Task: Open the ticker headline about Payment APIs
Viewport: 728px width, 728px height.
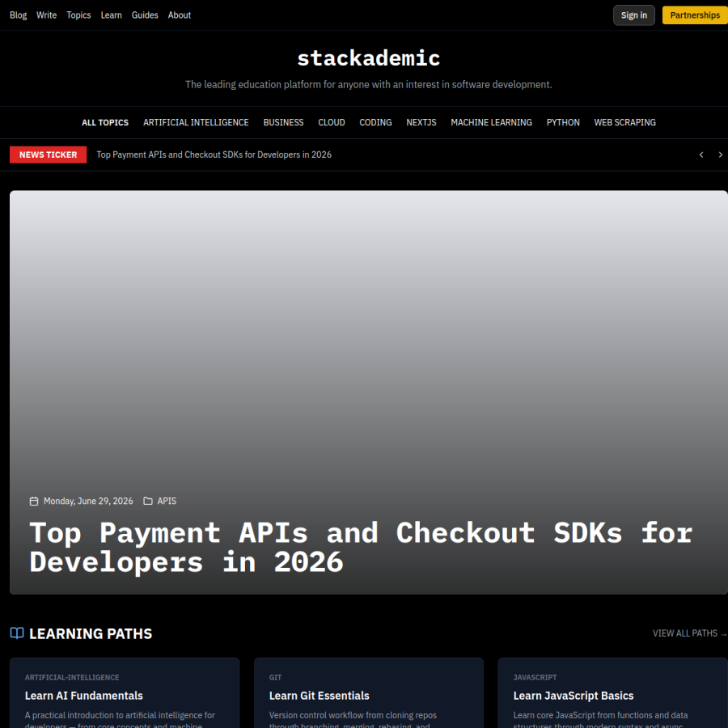Action: [214, 154]
